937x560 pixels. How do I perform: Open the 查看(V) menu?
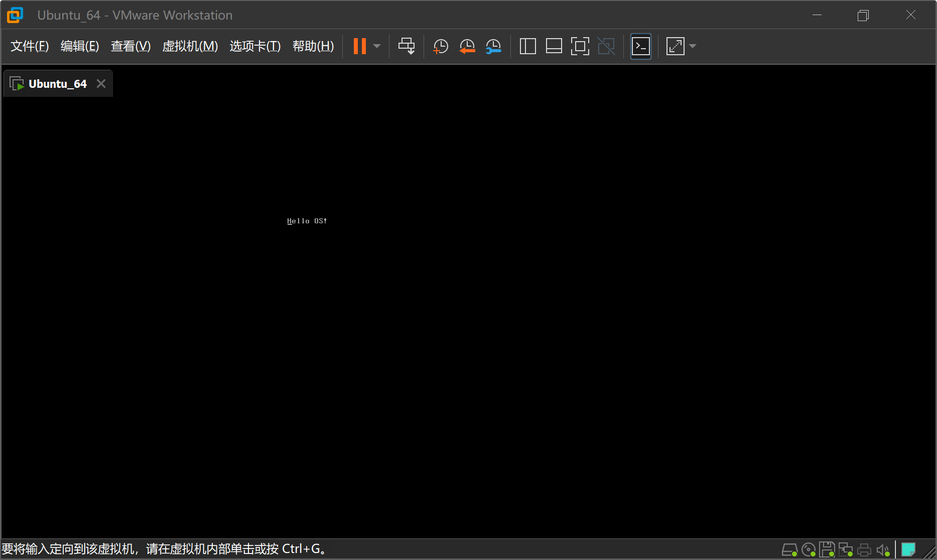[x=130, y=46]
